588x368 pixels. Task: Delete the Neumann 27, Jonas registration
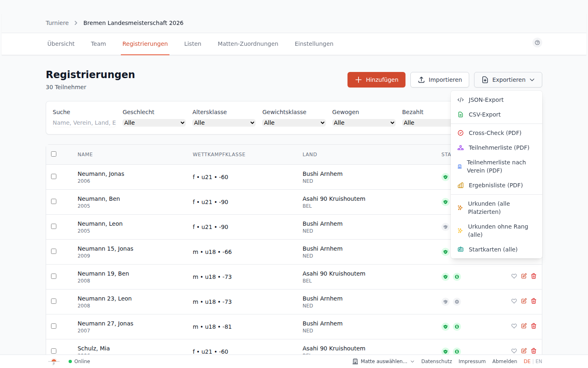click(534, 326)
